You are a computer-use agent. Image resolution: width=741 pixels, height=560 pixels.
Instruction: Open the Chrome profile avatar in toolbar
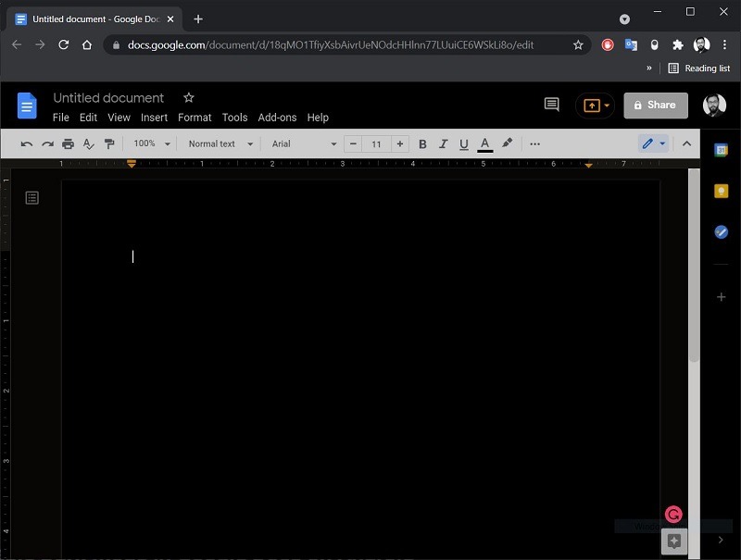[x=701, y=44]
